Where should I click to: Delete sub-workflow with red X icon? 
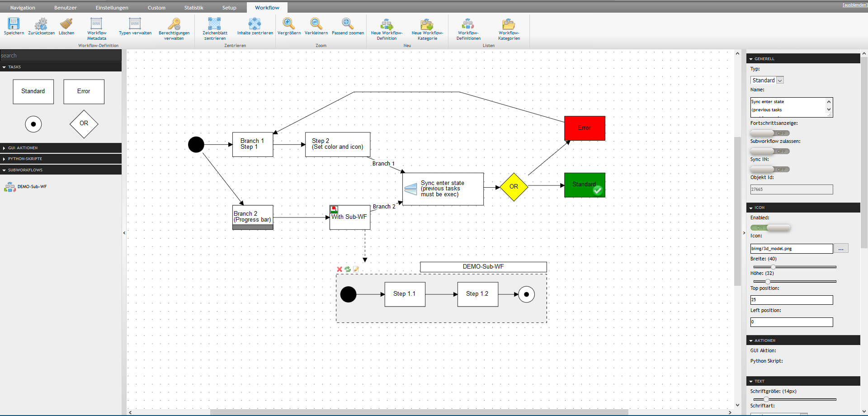[340, 269]
